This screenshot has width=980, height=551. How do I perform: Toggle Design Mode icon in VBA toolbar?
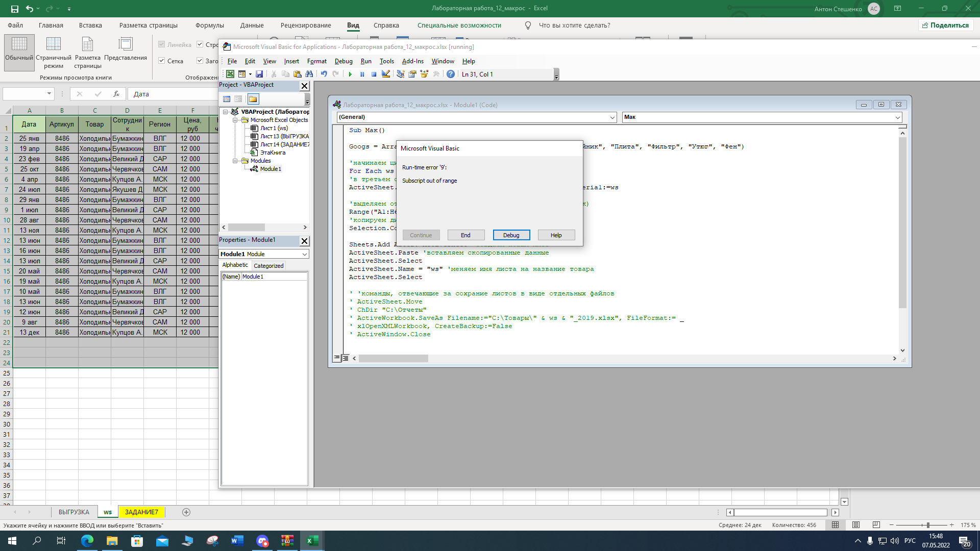pyautogui.click(x=386, y=74)
